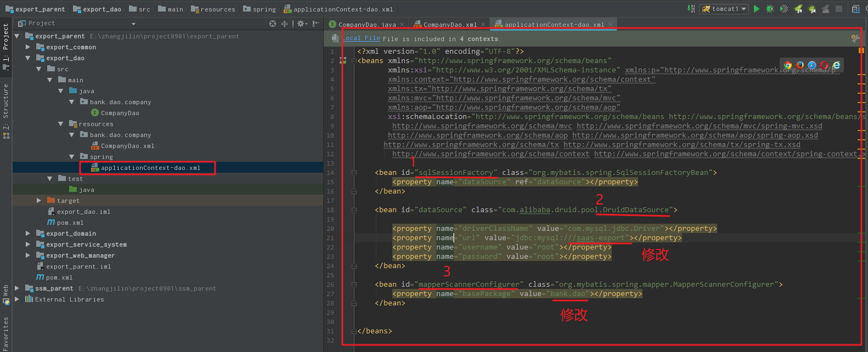The height and width of the screenshot is (352, 868).
Task: Click export_parent in the breadcrumb bar
Action: click(x=36, y=9)
